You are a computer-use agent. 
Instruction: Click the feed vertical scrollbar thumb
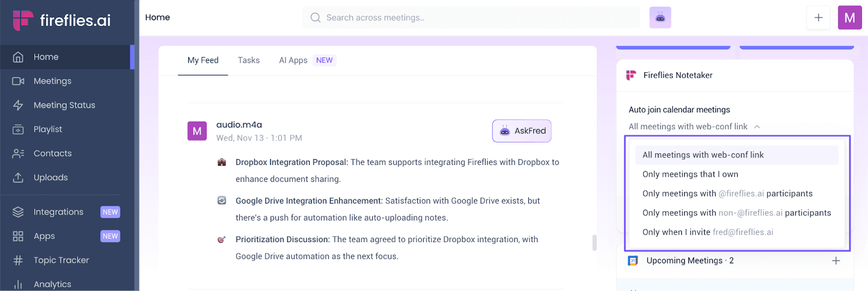coord(595,243)
